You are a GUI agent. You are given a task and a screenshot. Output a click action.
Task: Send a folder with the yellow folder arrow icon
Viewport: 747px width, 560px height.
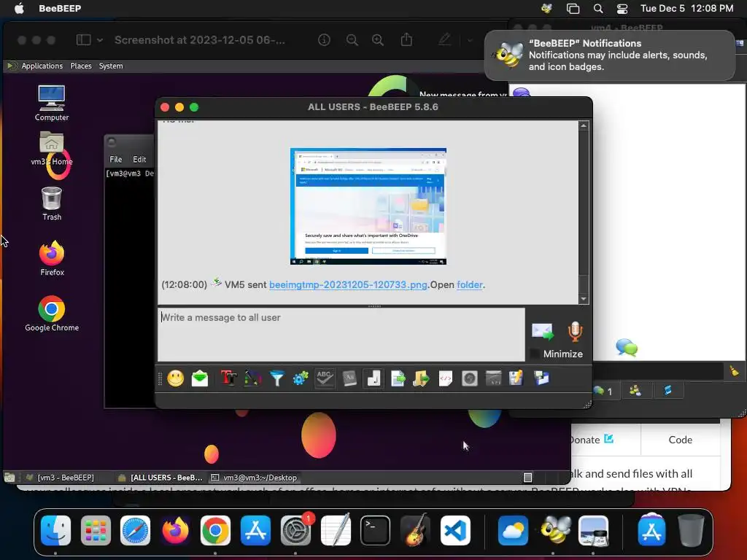[421, 378]
